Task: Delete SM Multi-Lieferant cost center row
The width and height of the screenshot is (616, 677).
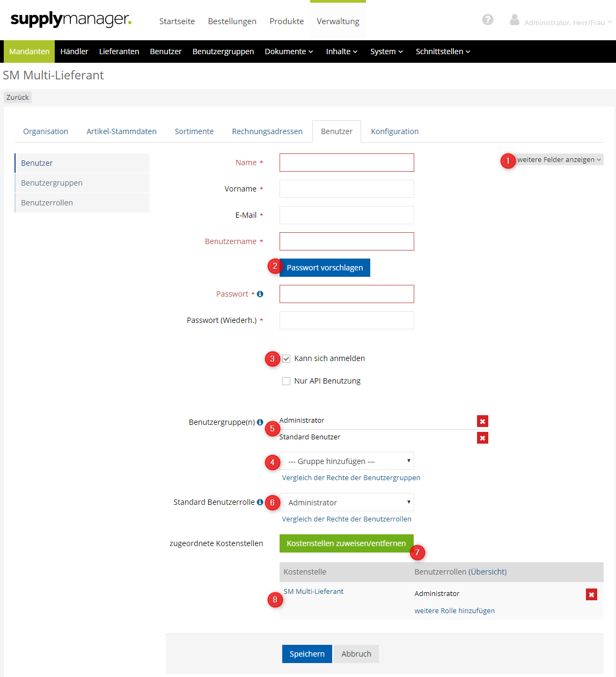Action: tap(591, 594)
